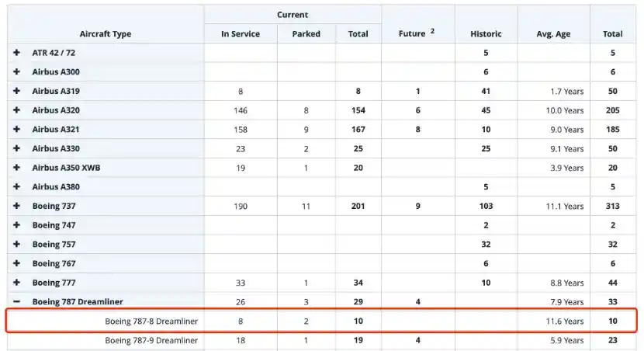Expand Airbus A319 aircraft group
Image resolution: width=644 pixels, height=351 pixels.
[x=16, y=92]
